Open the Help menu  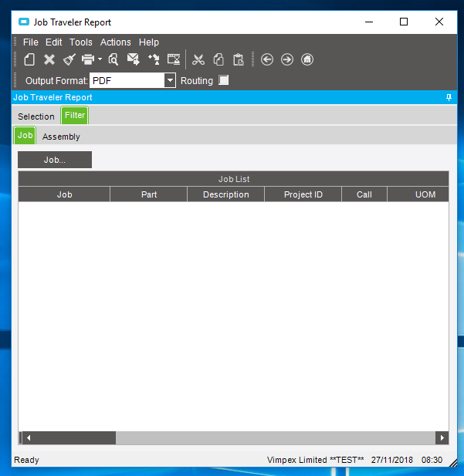coord(149,42)
